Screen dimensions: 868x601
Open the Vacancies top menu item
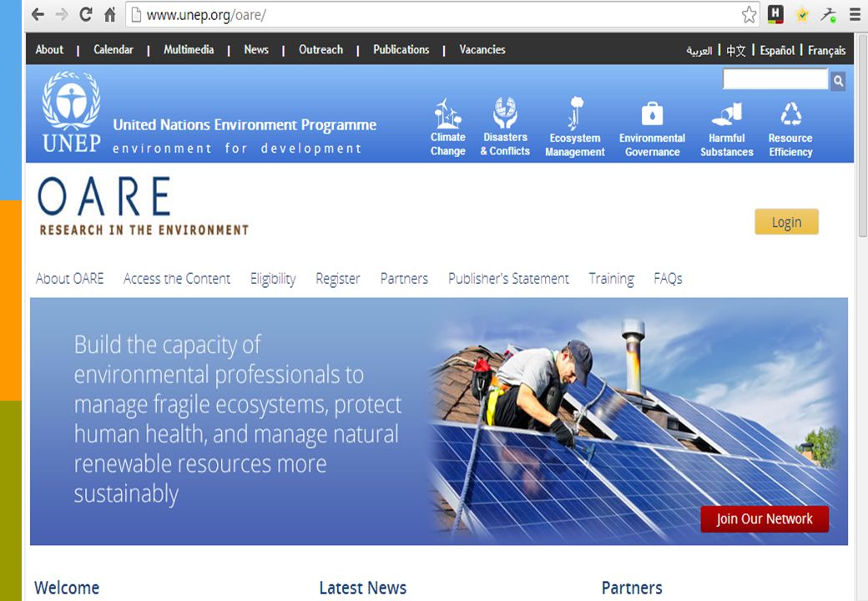(x=482, y=50)
